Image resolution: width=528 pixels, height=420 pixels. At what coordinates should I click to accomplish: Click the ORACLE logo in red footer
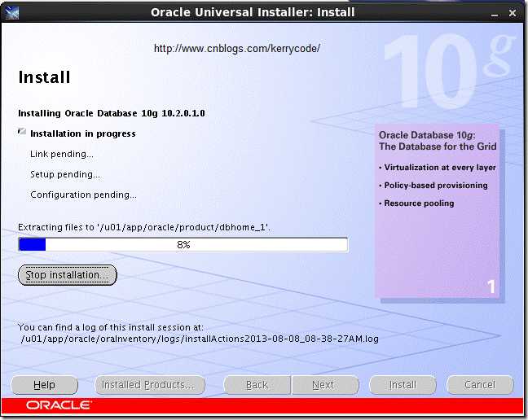(x=58, y=405)
